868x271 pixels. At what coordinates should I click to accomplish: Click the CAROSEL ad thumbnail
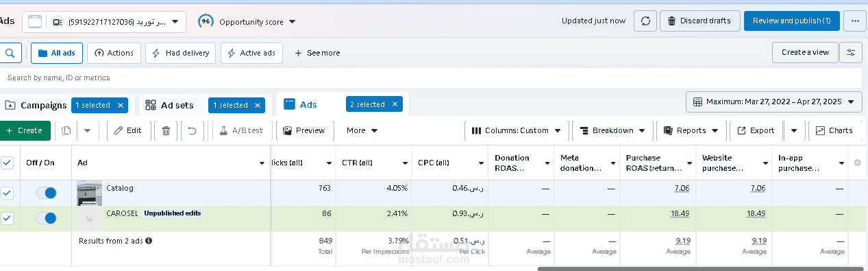(x=89, y=219)
